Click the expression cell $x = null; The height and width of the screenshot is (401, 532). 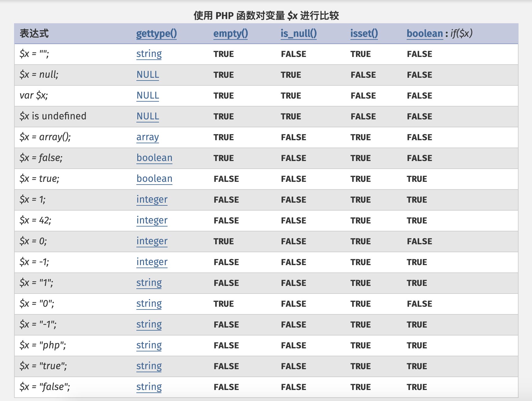tap(39, 75)
